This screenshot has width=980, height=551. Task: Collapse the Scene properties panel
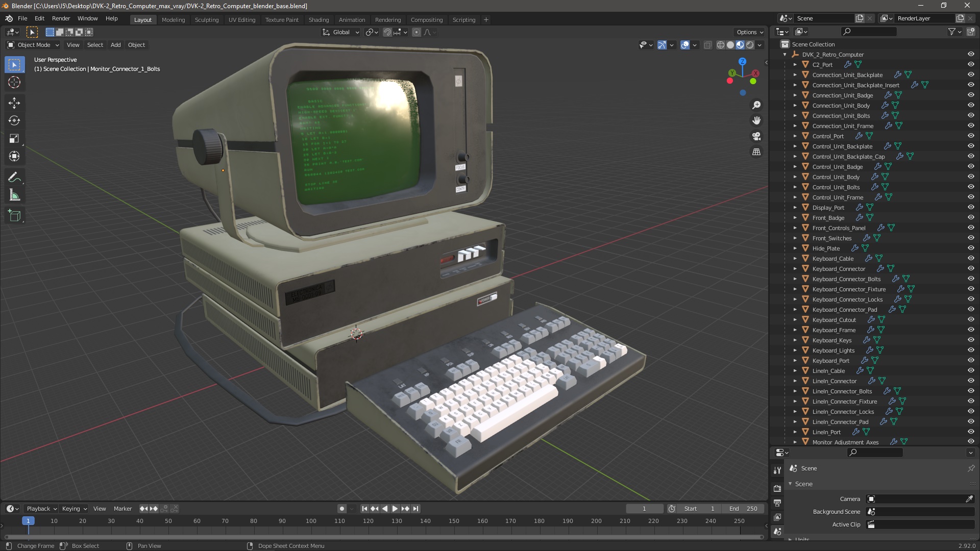click(791, 484)
